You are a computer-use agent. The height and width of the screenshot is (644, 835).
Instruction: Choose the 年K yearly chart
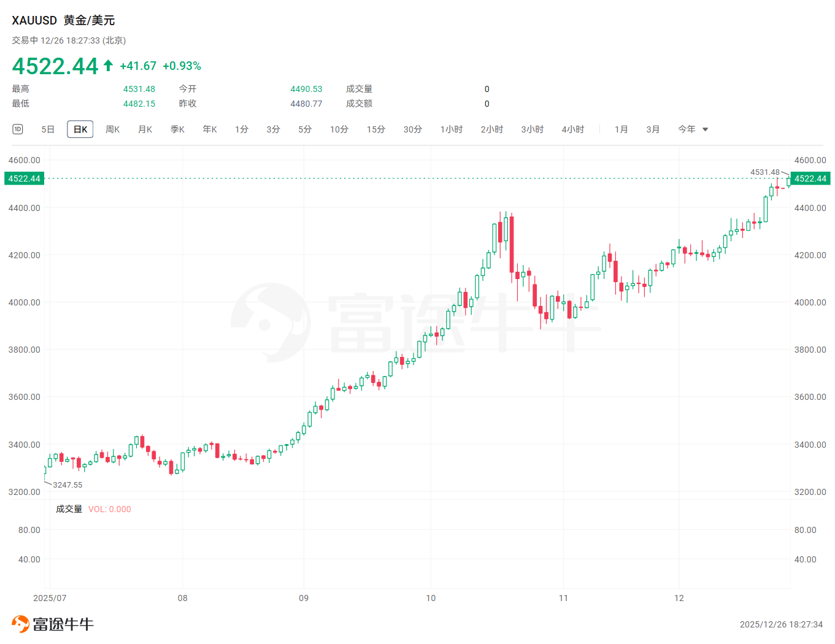pyautogui.click(x=210, y=129)
